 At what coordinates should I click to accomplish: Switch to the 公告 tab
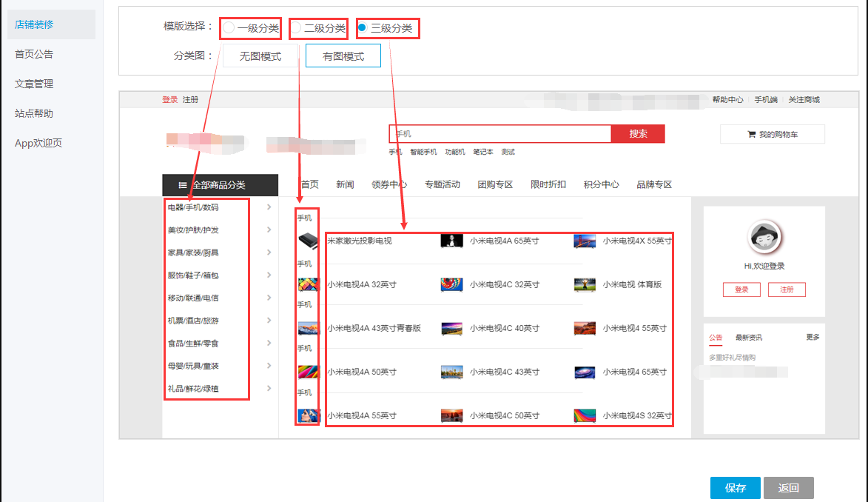[716, 338]
